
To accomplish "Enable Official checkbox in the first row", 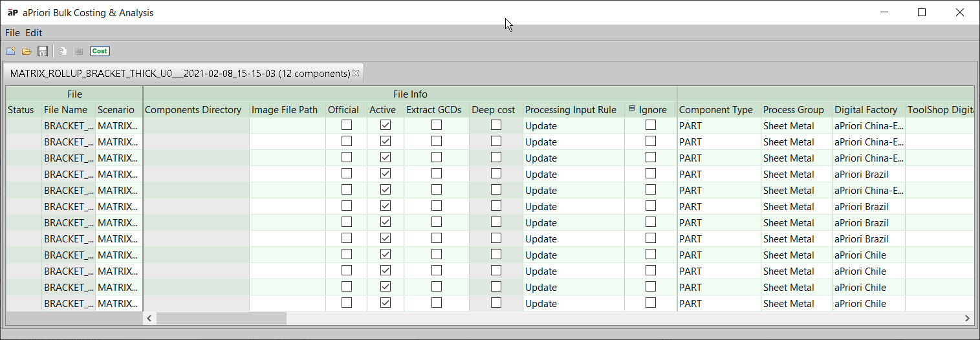I will [347, 125].
